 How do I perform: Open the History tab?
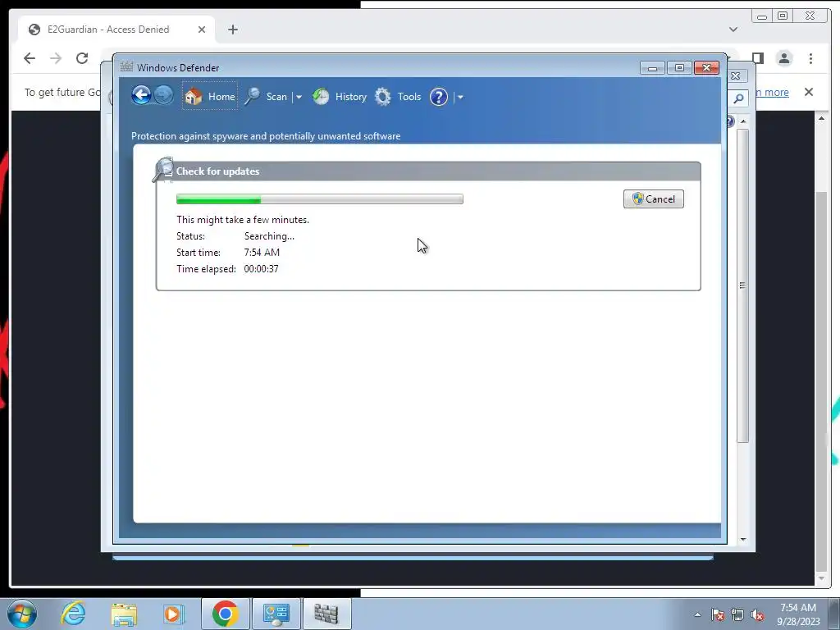click(339, 97)
